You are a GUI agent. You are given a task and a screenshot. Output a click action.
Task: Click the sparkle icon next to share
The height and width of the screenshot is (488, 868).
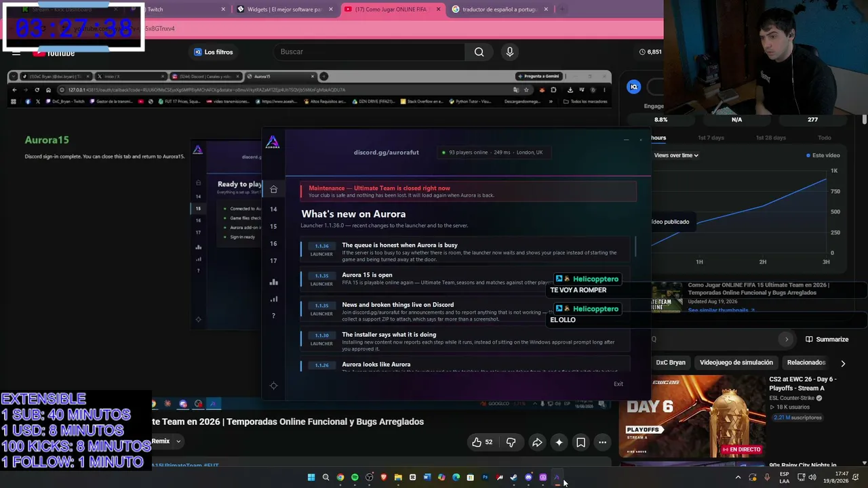pyautogui.click(x=559, y=443)
